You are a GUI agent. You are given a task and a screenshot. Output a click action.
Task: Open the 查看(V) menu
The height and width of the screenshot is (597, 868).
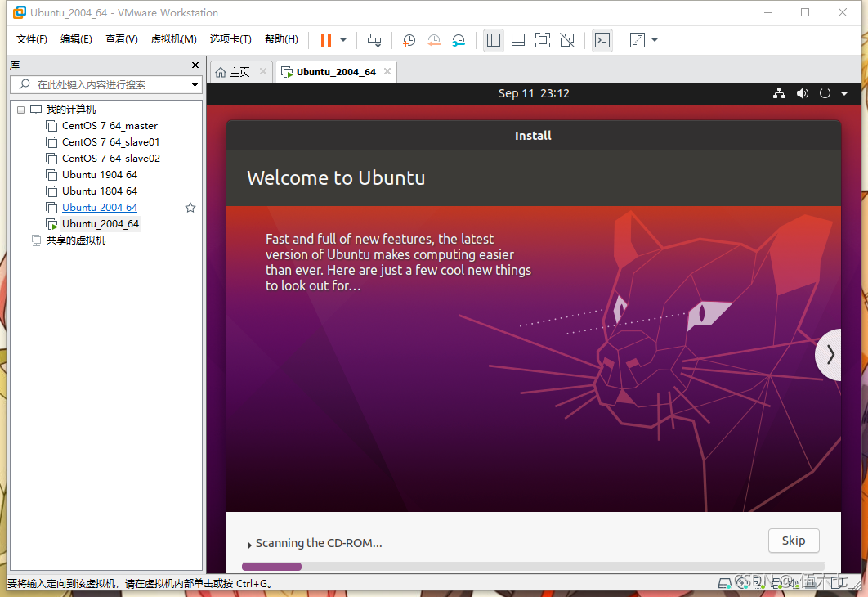click(121, 39)
